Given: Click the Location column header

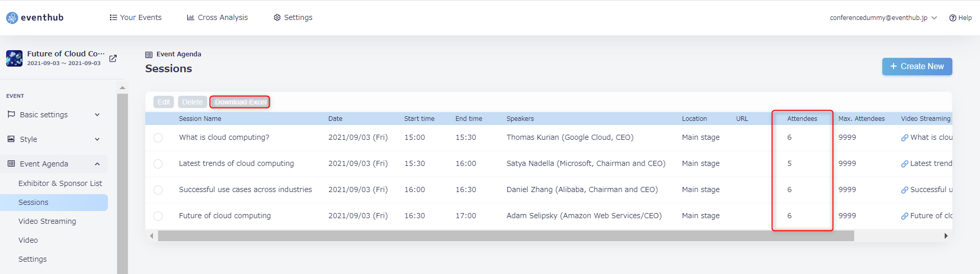Looking at the screenshot, I should [695, 119].
